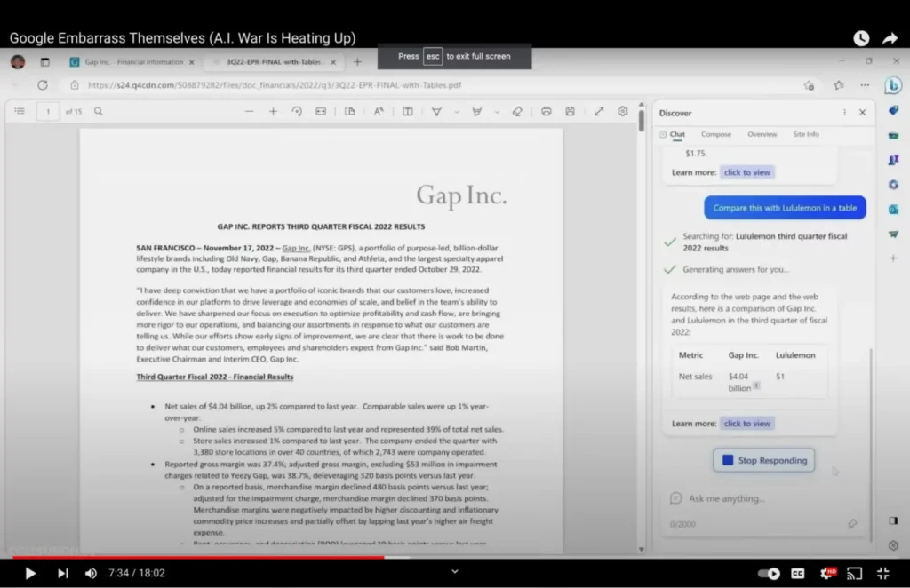910x588 pixels.
Task: Open Discover pane more options
Action: point(844,113)
